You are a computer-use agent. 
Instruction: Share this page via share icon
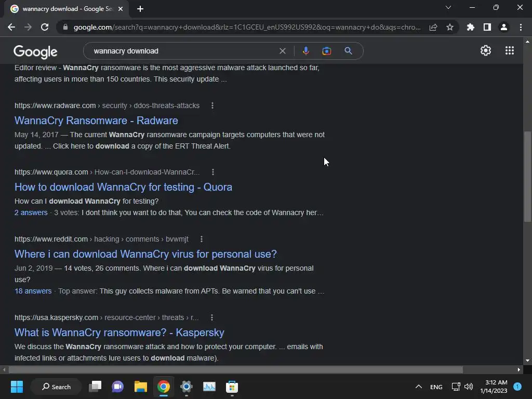point(433,27)
